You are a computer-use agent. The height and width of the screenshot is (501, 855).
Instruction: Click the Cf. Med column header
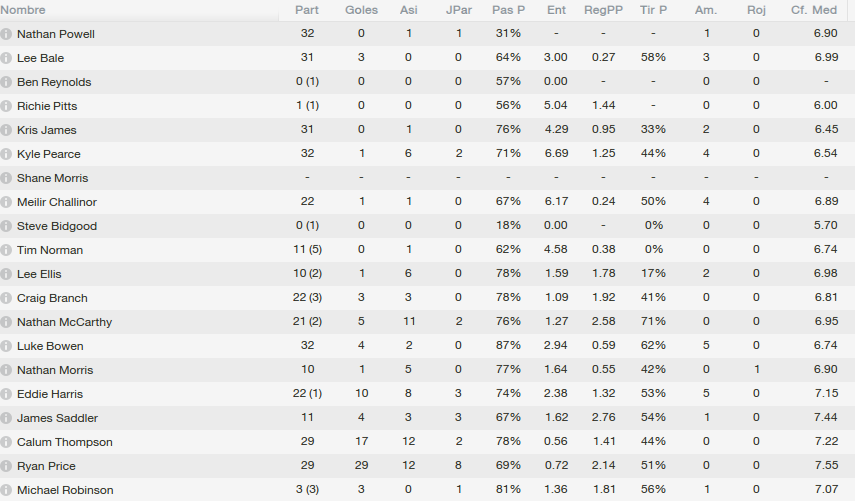click(813, 10)
